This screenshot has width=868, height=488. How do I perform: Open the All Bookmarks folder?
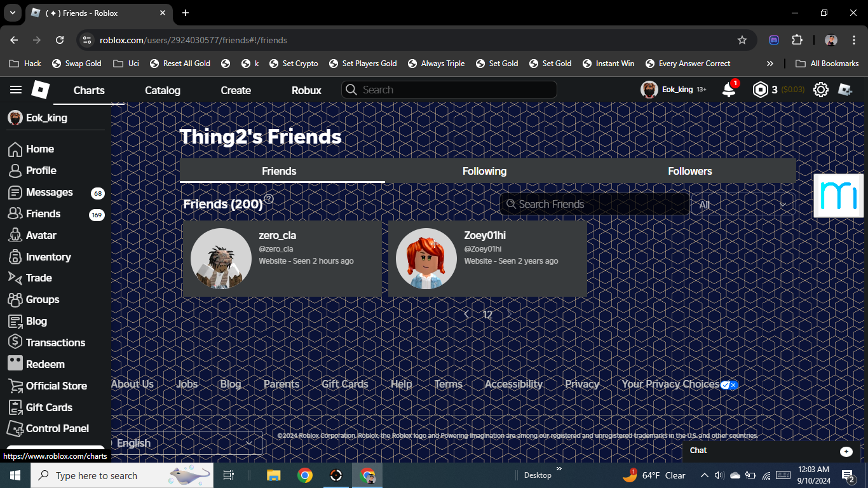click(x=827, y=64)
